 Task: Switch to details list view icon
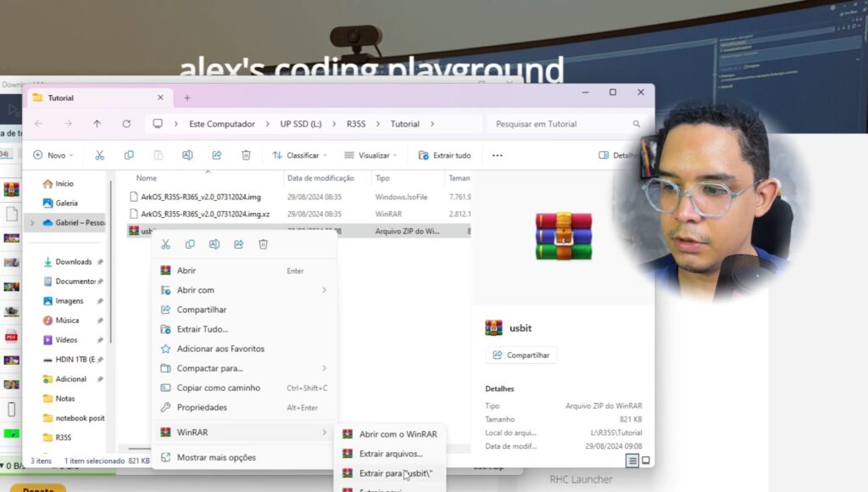tap(632, 461)
